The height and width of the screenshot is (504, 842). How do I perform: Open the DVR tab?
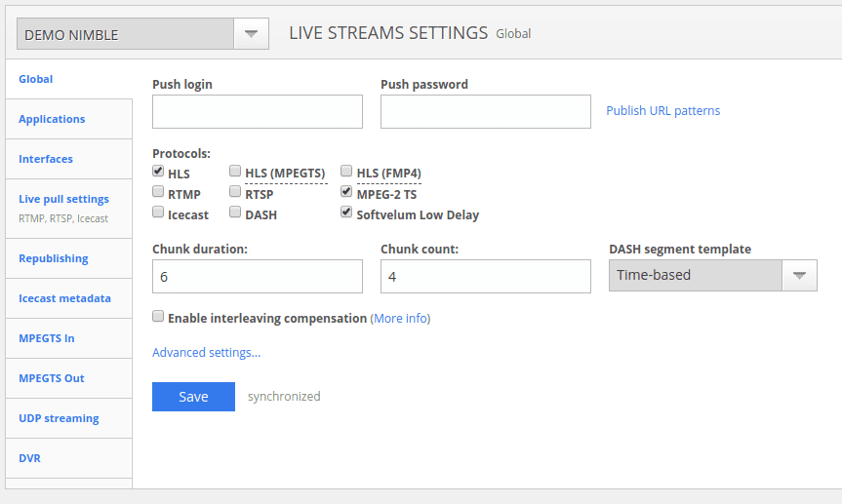point(29,458)
